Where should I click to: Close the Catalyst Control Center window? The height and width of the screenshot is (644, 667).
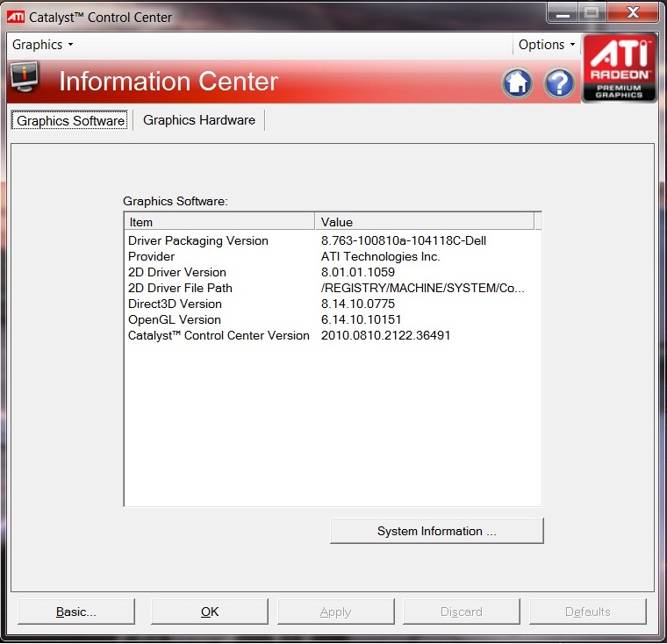click(633, 13)
